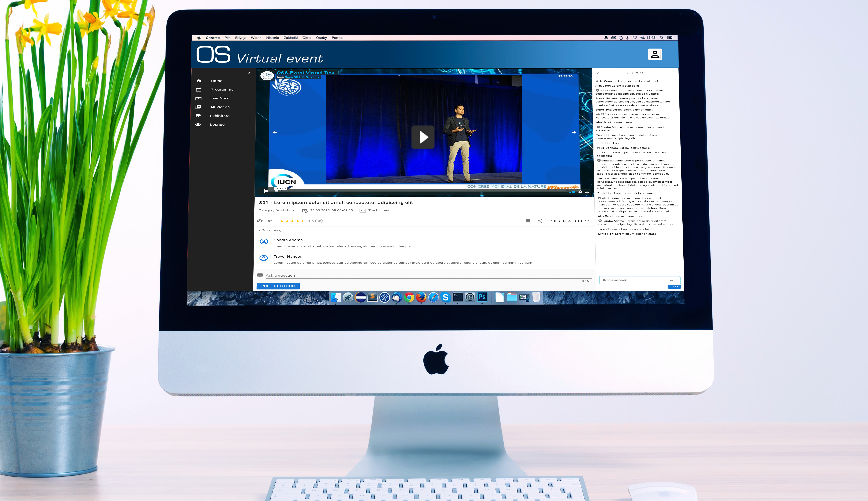Open the Edycja menu
Viewport: 868px width, 501px height.
pyautogui.click(x=241, y=38)
